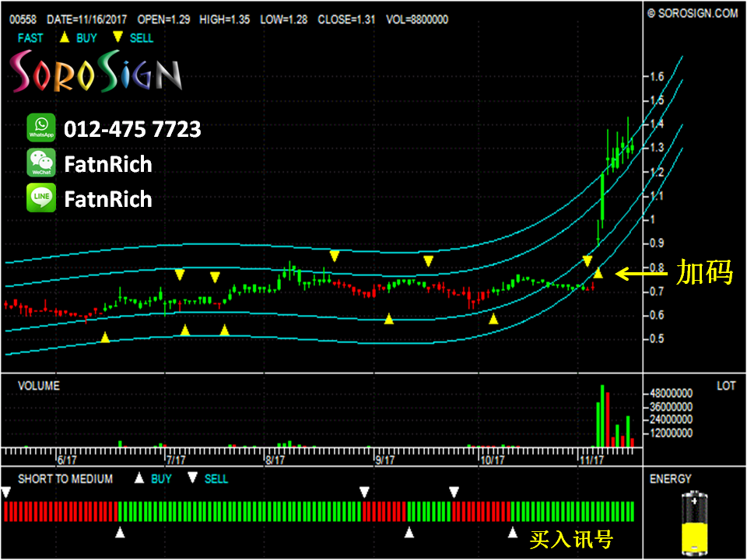Click the 12000000 volume axis label
The width and height of the screenshot is (747, 560).
[x=672, y=433]
